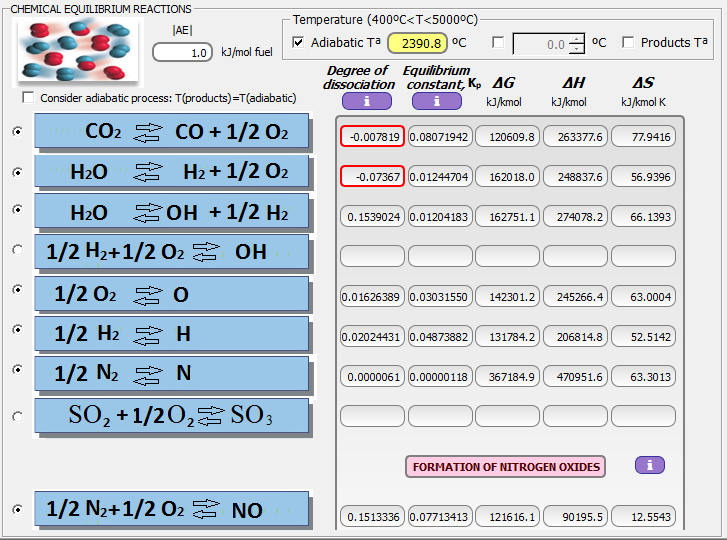Select the 1/2 H₂+1/2 O₂ ⇌ OH radio button

(x=16, y=250)
